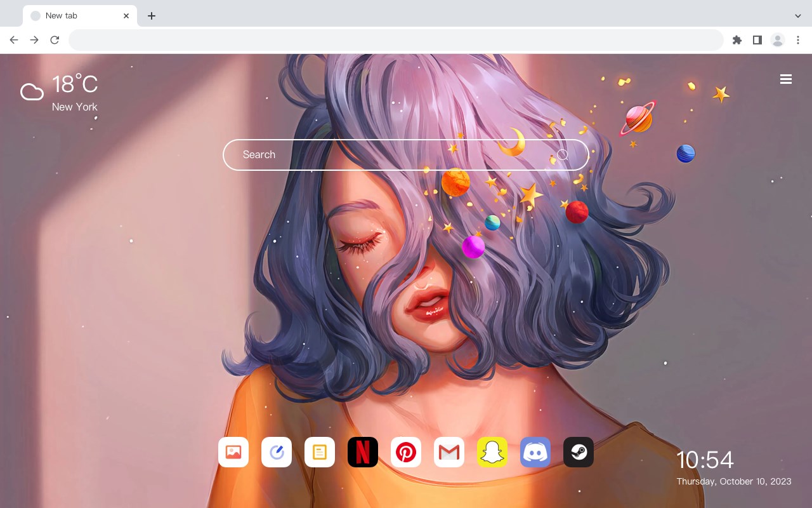Go back using the back arrow
Viewport: 812px width, 508px height.
[x=14, y=40]
